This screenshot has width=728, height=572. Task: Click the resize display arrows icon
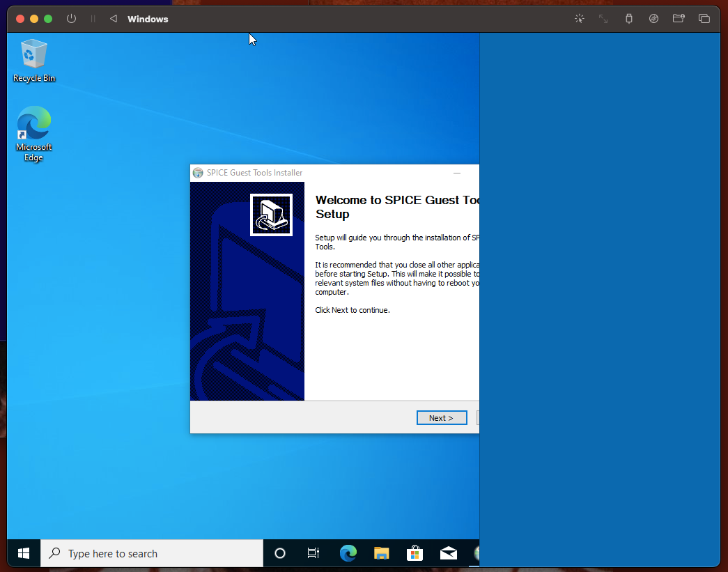[603, 19]
